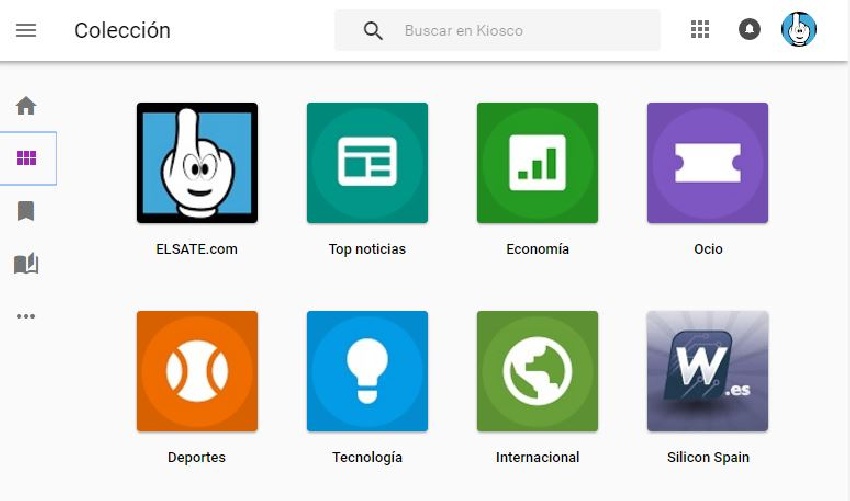Click the Top noticias label
Screen dimensions: 850x501
[x=367, y=249]
